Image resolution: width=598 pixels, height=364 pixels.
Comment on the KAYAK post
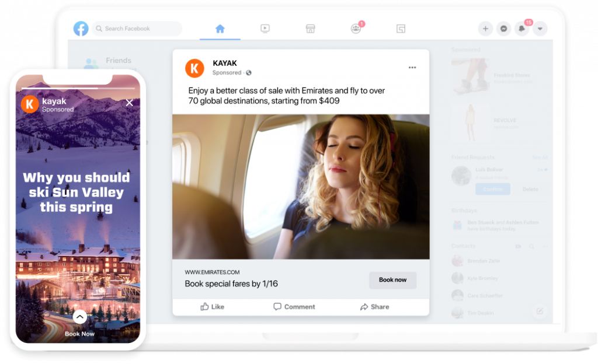(294, 307)
